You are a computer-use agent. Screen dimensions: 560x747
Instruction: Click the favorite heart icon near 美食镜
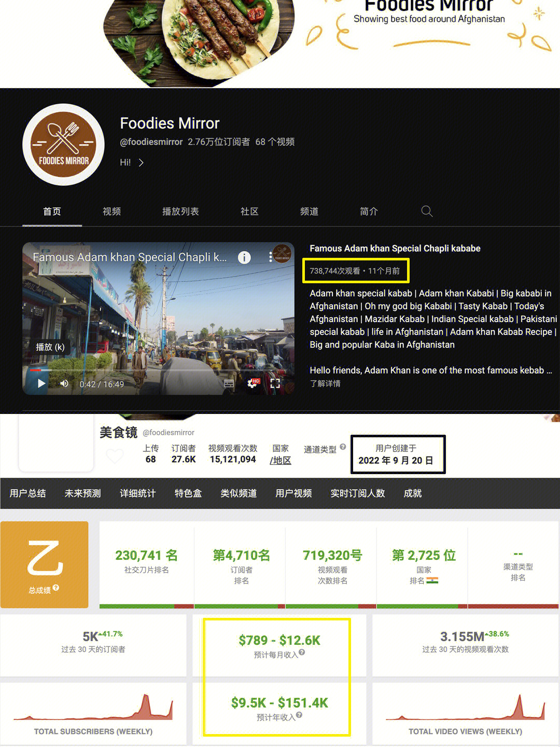tap(115, 456)
